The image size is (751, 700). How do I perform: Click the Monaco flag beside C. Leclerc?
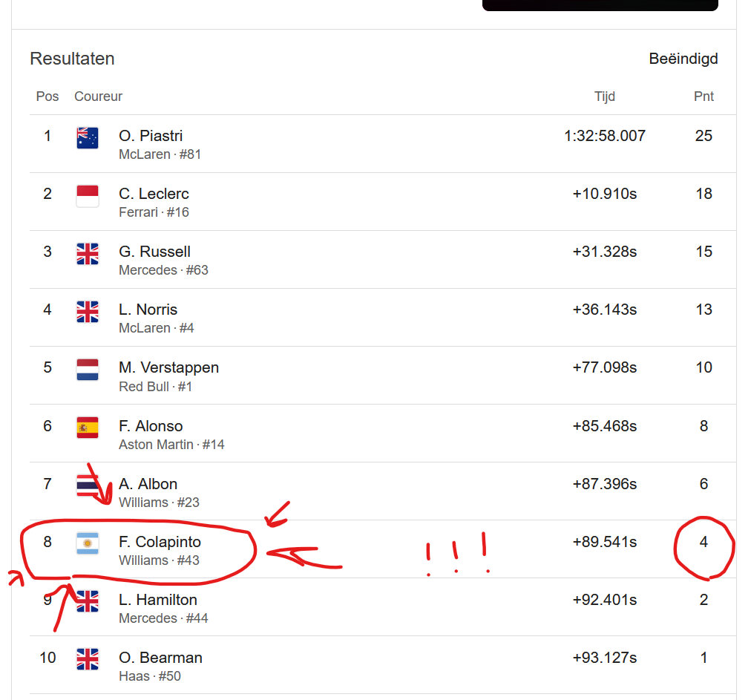click(88, 196)
